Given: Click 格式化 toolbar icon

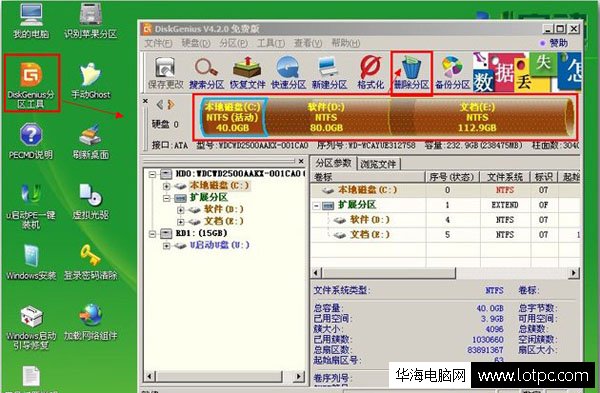Looking at the screenshot, I should point(370,73).
